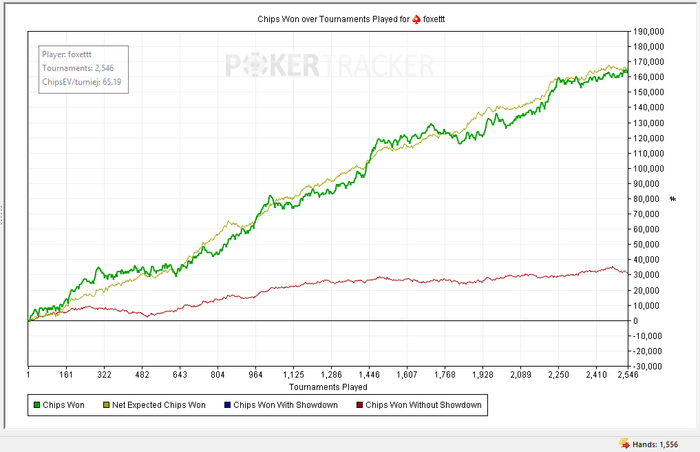Click the Tournaments Played axis label
The image size is (700, 452).
pyautogui.click(x=328, y=387)
